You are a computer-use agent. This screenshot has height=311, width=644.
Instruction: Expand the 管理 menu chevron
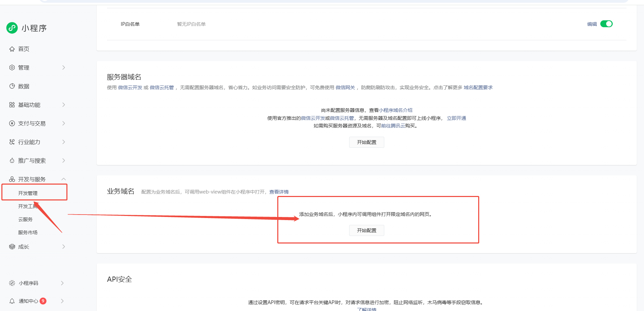64,68
